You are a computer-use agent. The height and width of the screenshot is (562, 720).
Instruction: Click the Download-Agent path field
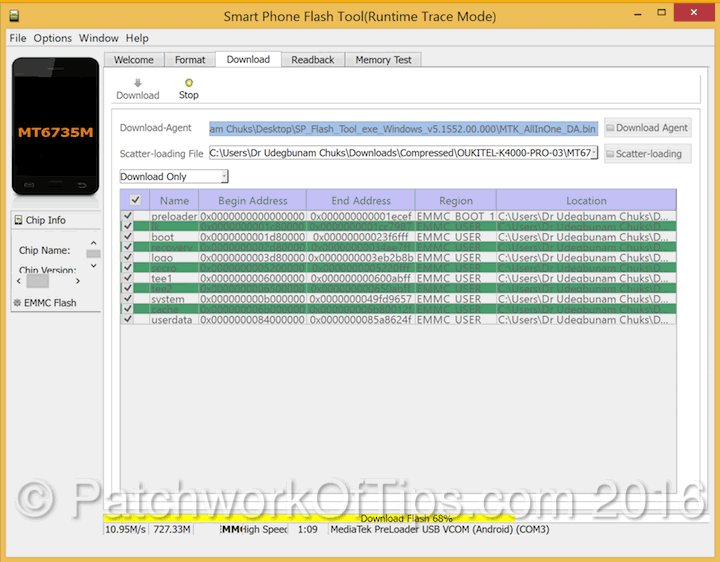(403, 129)
